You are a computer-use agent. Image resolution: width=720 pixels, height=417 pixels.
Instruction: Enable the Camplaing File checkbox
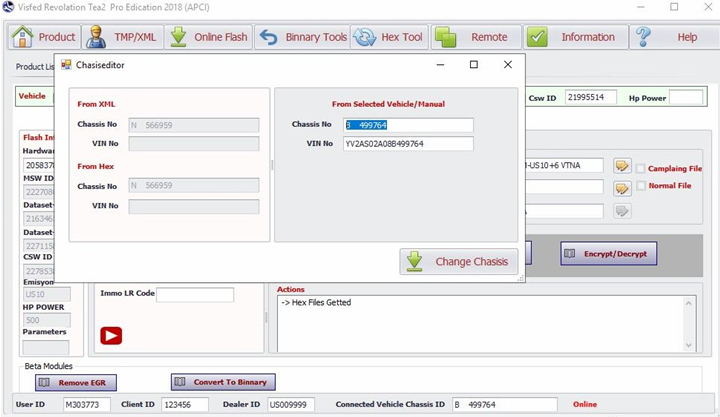point(641,169)
